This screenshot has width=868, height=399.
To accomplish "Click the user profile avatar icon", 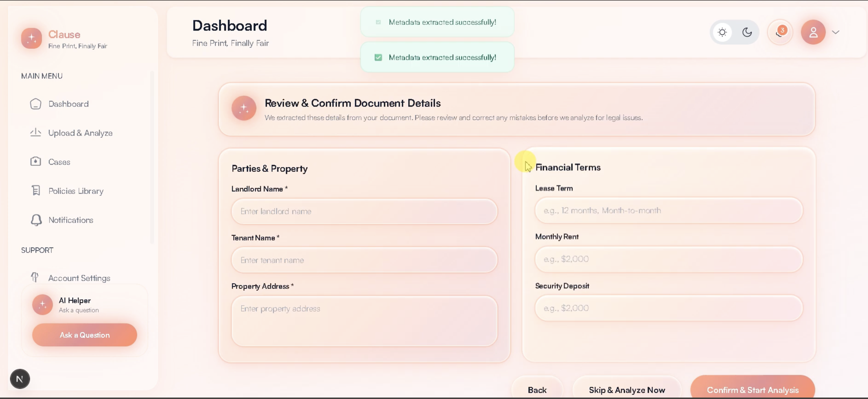I will [x=813, y=32].
